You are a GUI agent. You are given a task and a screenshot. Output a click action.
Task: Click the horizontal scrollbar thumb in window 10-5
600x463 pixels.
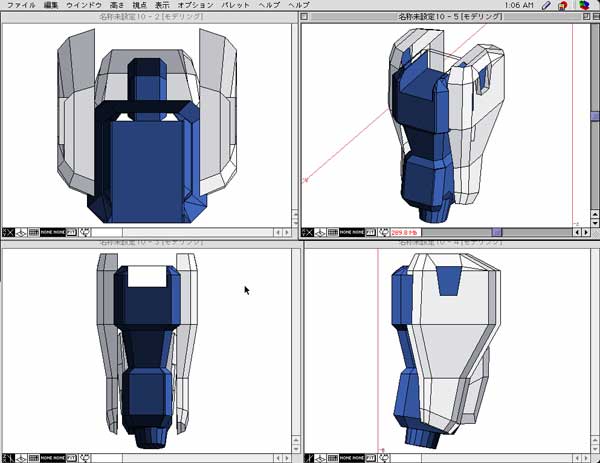tap(497, 232)
